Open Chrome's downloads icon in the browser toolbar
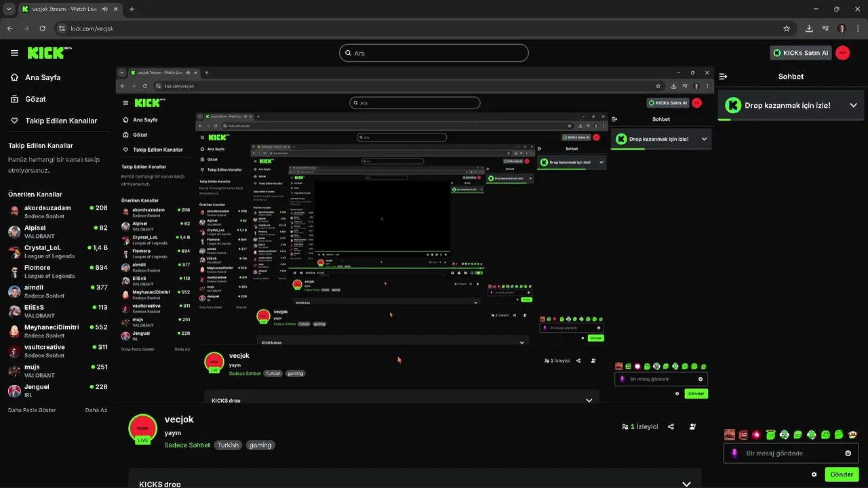868x488 pixels. 809,28
